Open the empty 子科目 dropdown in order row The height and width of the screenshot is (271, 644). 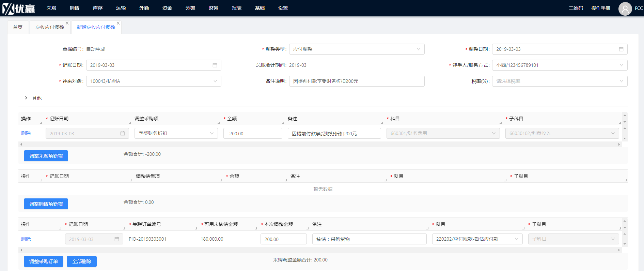[x=574, y=239]
